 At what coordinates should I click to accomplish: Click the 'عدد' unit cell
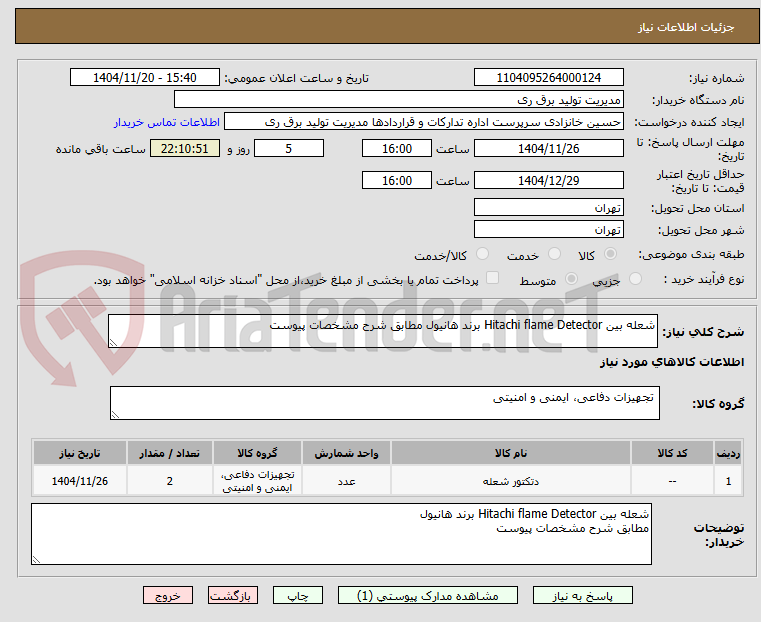[346, 481]
